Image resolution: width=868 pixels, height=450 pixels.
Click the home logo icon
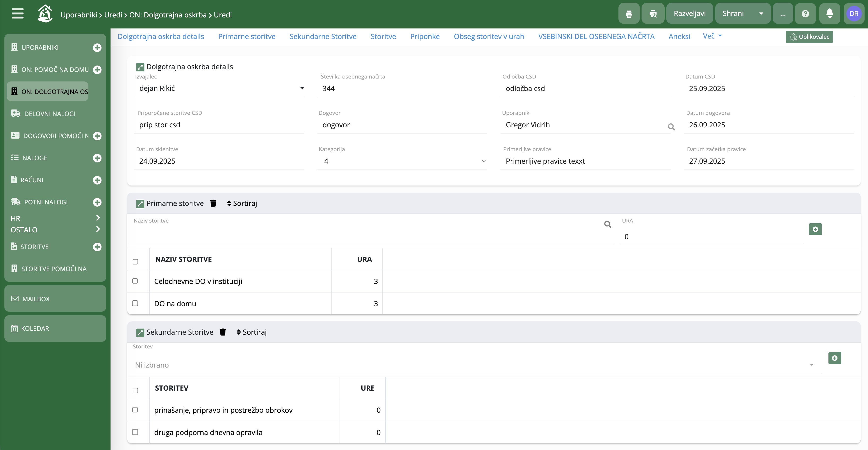click(x=45, y=13)
